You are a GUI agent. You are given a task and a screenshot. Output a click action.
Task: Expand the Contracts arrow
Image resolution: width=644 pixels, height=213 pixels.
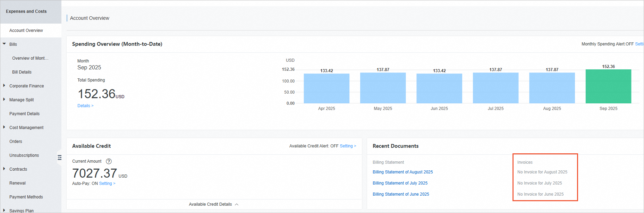point(4,169)
